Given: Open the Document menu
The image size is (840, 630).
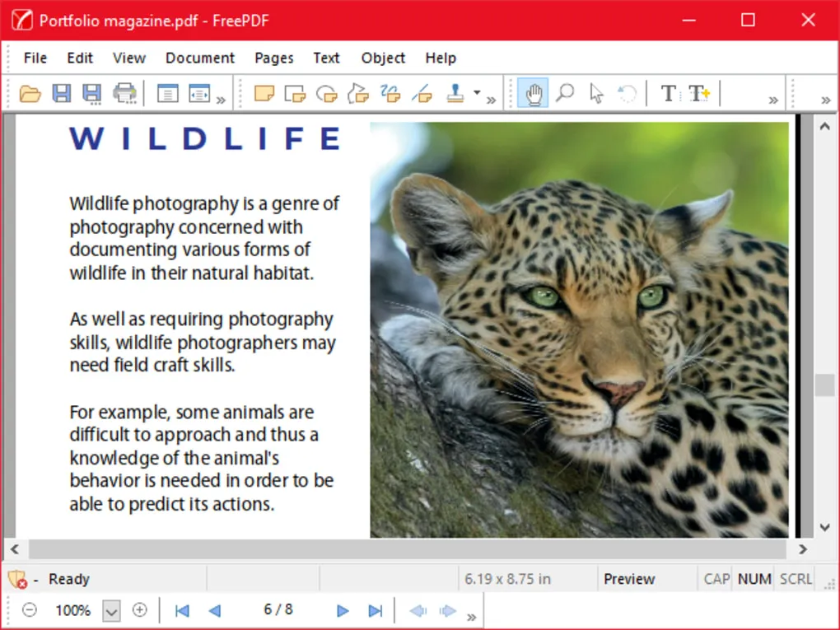Looking at the screenshot, I should [x=199, y=58].
